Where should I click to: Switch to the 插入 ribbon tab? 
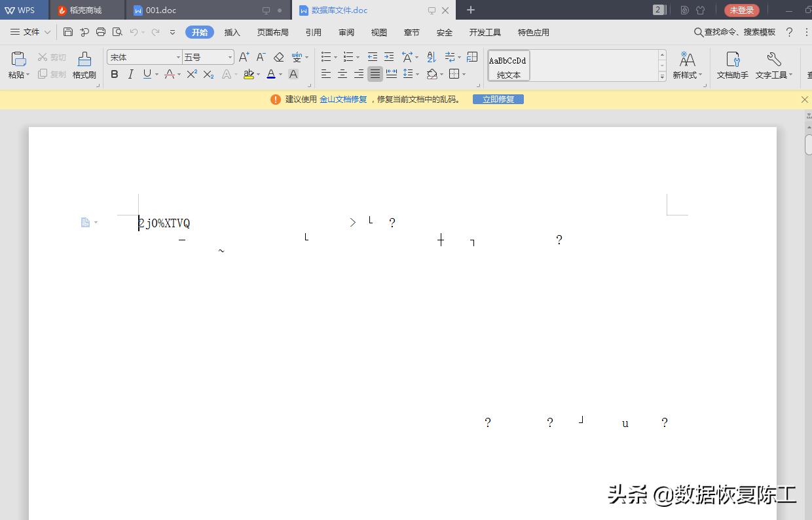232,32
